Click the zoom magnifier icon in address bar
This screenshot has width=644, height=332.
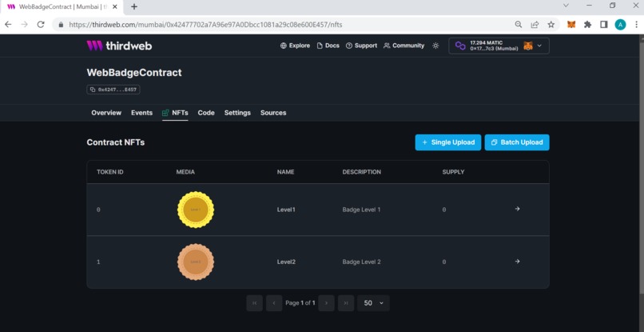coord(519,25)
